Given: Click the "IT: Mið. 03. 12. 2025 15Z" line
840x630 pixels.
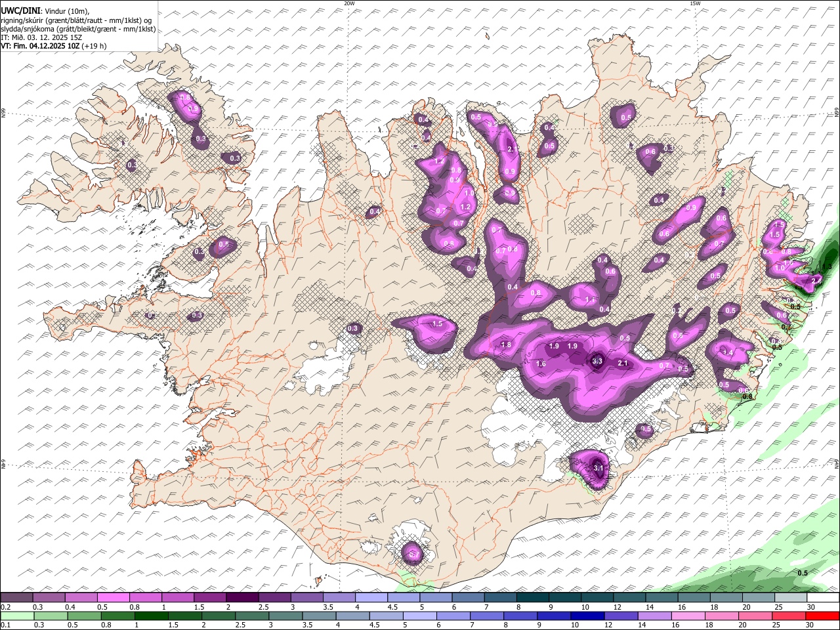Looking at the screenshot, I should pos(41,37).
